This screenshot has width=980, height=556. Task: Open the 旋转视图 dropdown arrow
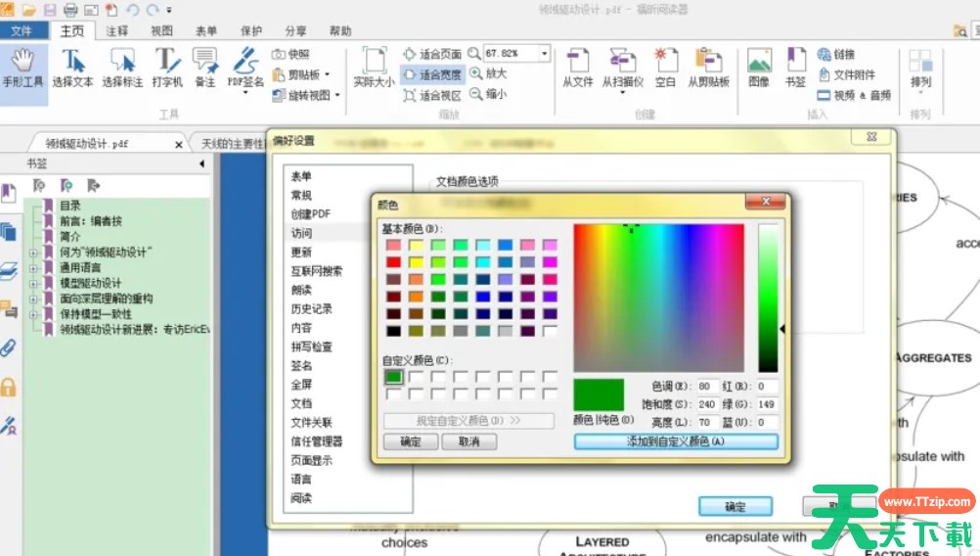click(x=337, y=96)
